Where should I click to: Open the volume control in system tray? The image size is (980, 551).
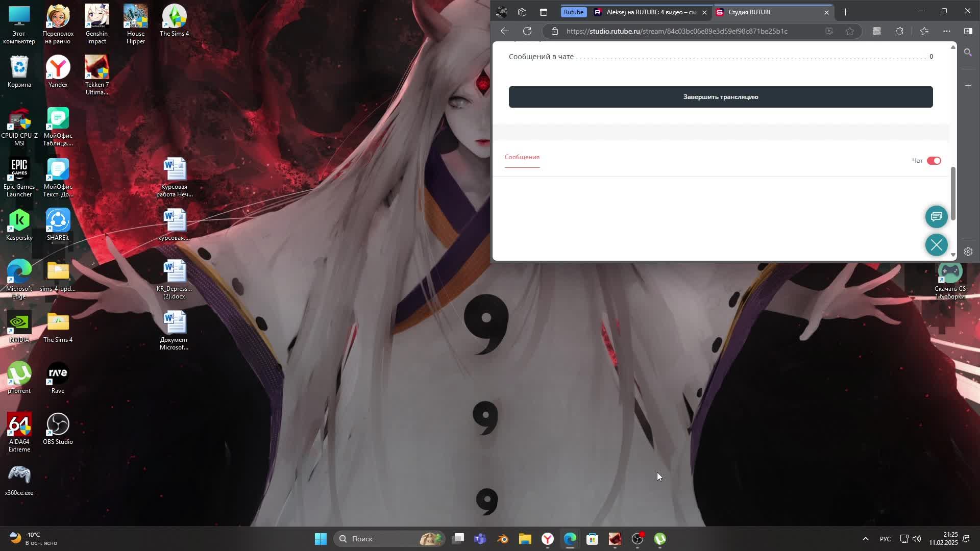[917, 539]
